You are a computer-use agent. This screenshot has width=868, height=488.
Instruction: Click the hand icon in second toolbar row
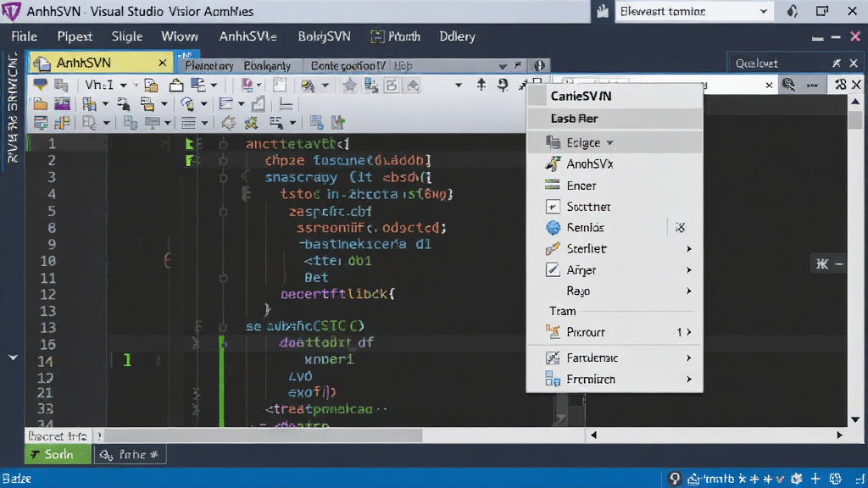tap(187, 103)
